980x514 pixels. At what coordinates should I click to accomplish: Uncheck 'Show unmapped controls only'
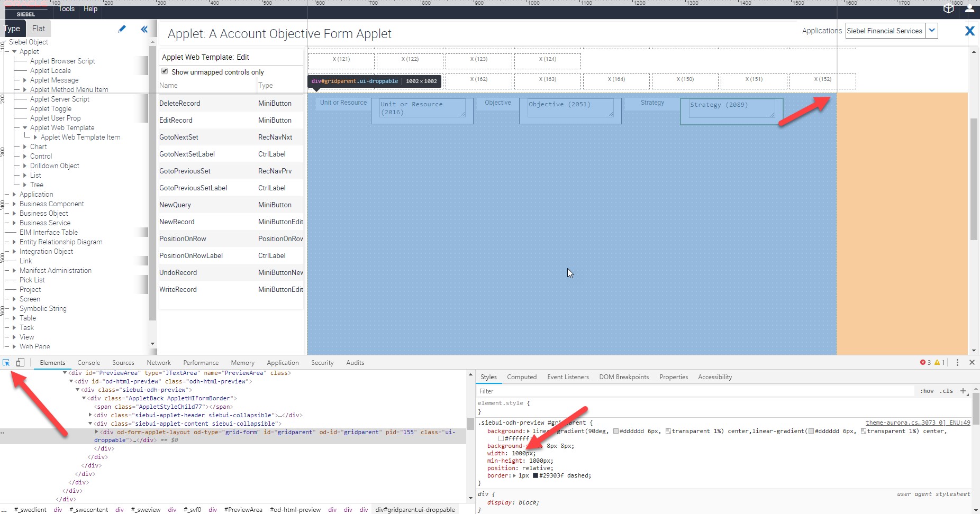coord(165,71)
